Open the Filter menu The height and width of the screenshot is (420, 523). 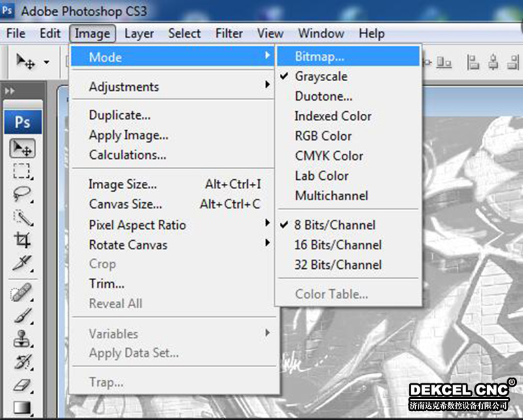[229, 33]
